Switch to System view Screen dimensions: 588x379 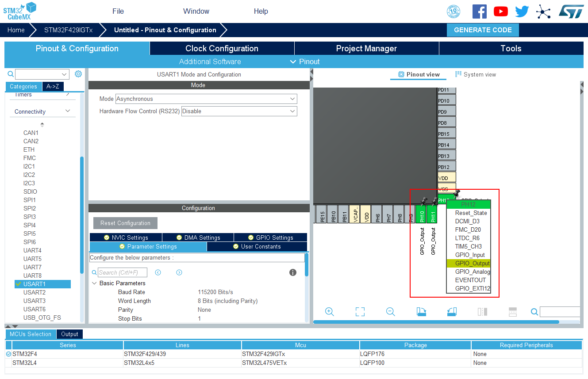pos(476,74)
